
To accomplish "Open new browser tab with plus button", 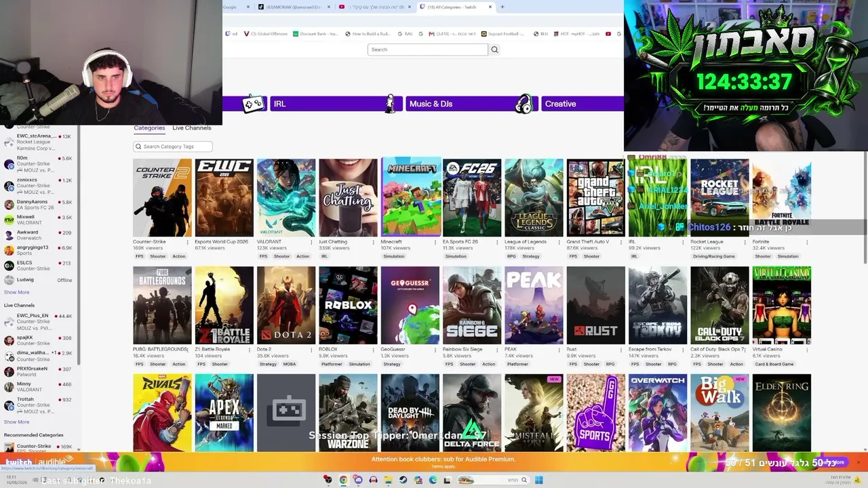I will click(502, 7).
